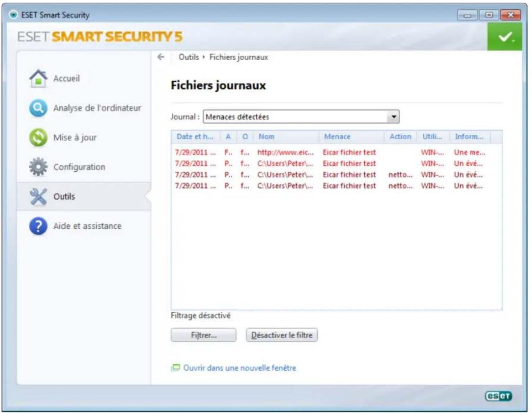
Task: Click the Journal dropdown arrow
Action: [394, 117]
